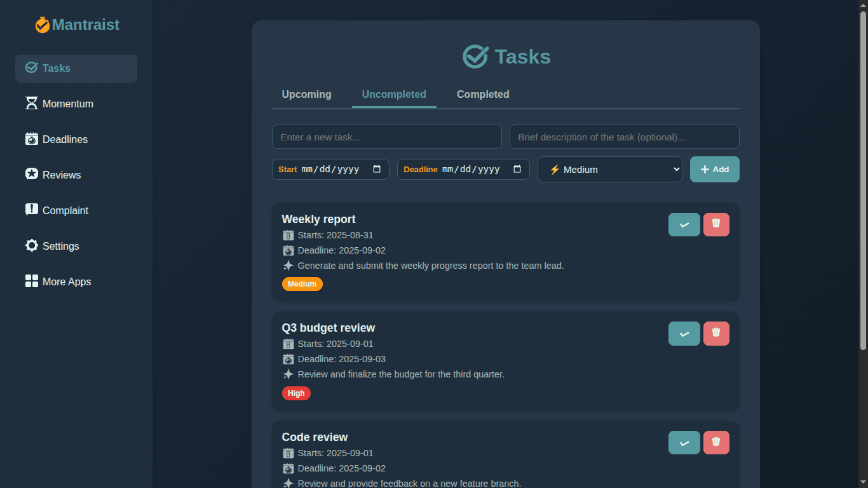
Task: Click the Deadlines stopwatch icon
Action: tap(31, 139)
